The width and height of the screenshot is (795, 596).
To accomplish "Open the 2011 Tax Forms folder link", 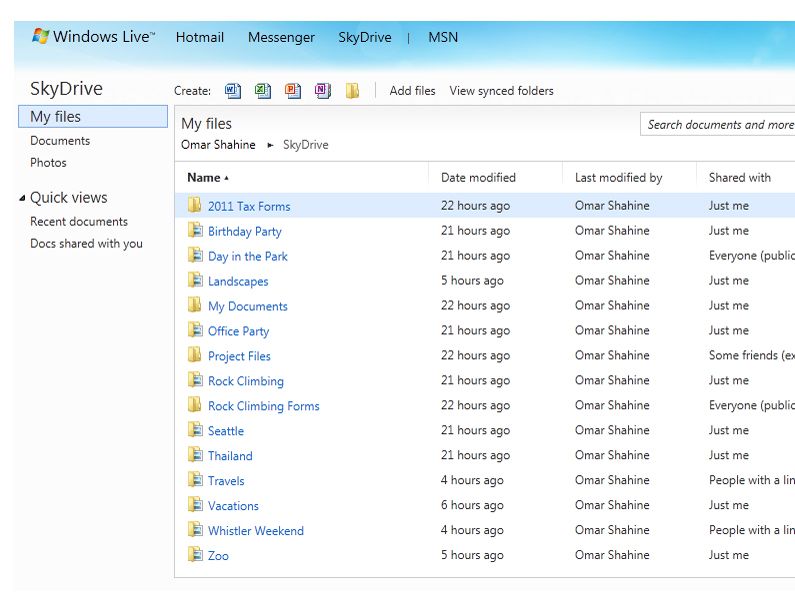I will click(x=249, y=206).
